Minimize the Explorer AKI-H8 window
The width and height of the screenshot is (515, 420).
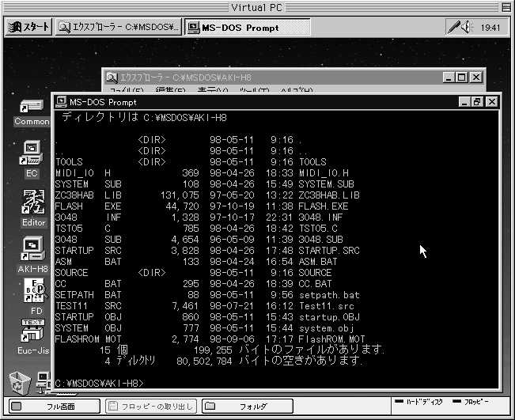tap(449, 78)
